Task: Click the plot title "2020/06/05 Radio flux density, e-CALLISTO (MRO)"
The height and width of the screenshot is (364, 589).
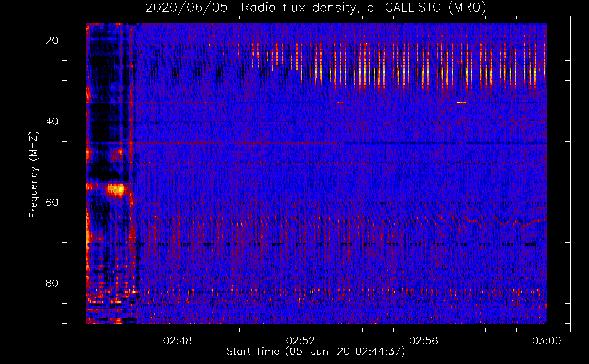Action: tap(316, 7)
